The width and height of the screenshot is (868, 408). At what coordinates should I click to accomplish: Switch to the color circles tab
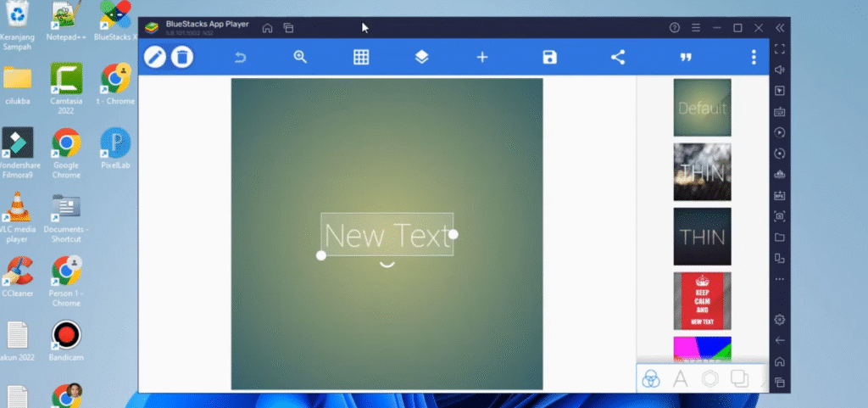651,379
